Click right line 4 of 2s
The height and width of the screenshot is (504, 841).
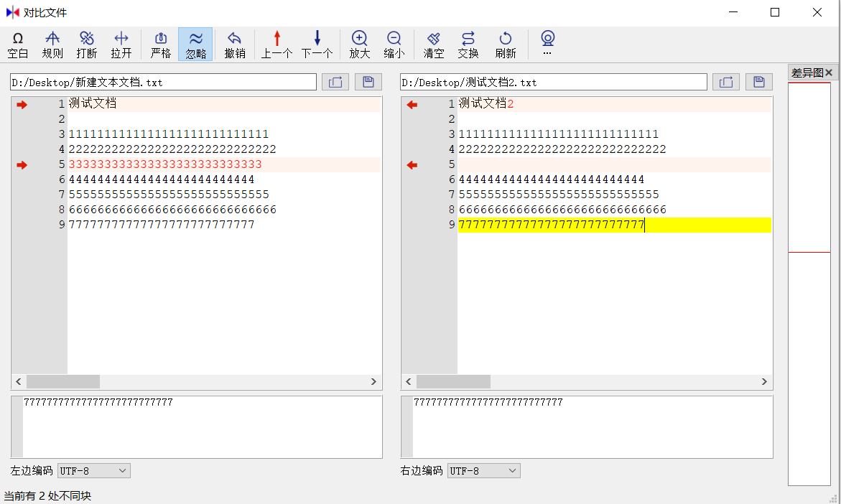point(562,149)
